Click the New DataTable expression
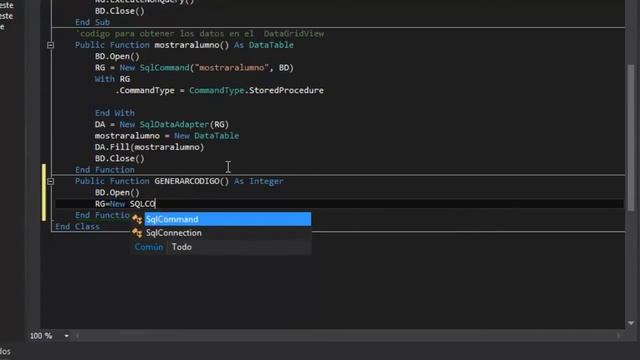The width and height of the screenshot is (640, 360). [207, 136]
